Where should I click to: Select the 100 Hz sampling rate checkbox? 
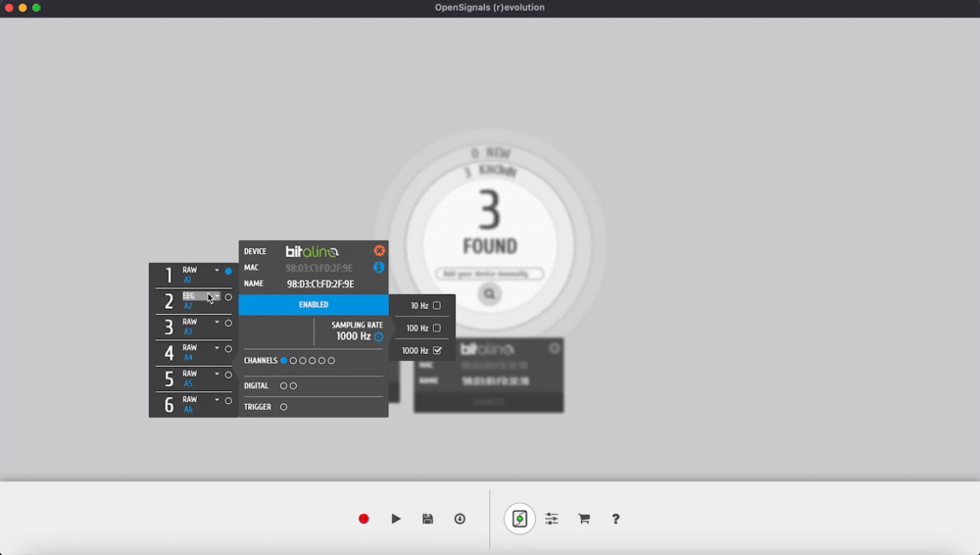click(437, 328)
